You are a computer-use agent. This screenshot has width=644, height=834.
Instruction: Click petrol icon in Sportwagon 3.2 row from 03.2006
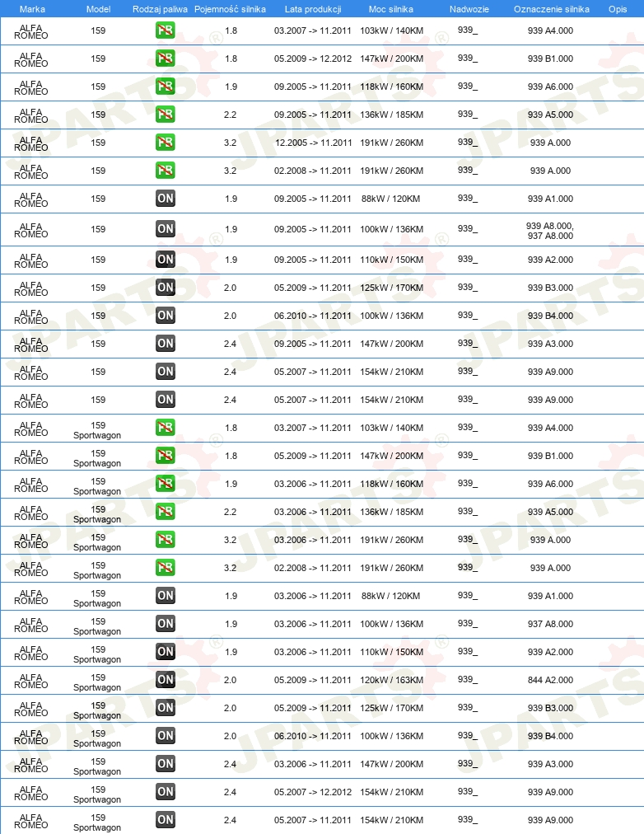166,540
